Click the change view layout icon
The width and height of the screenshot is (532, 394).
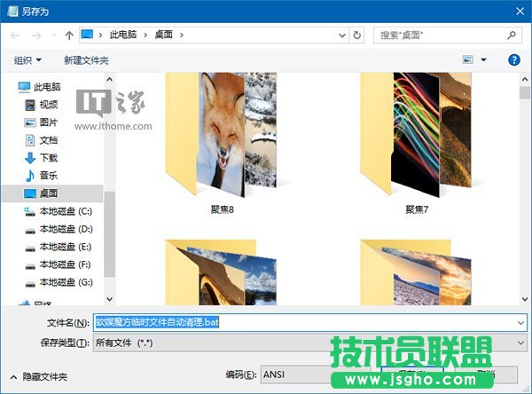(x=468, y=60)
